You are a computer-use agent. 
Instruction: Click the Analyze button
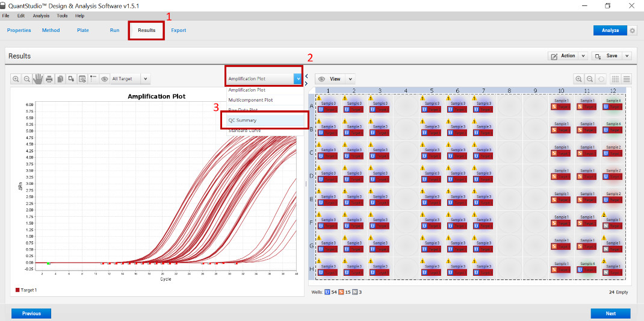tap(610, 31)
